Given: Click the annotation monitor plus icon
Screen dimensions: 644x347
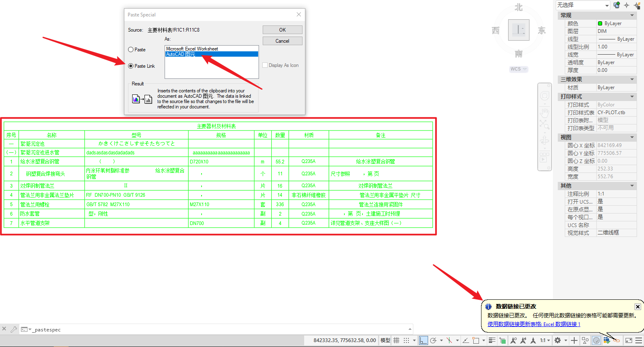Looking at the screenshot, I should (x=574, y=340).
